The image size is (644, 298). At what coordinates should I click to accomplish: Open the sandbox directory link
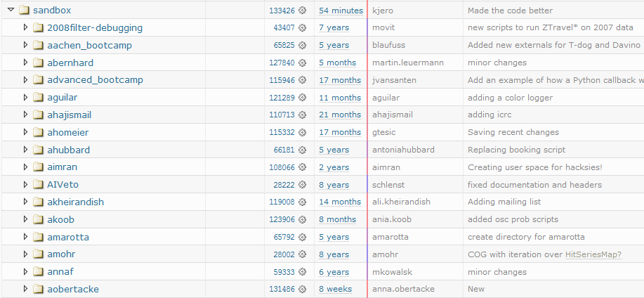point(52,11)
